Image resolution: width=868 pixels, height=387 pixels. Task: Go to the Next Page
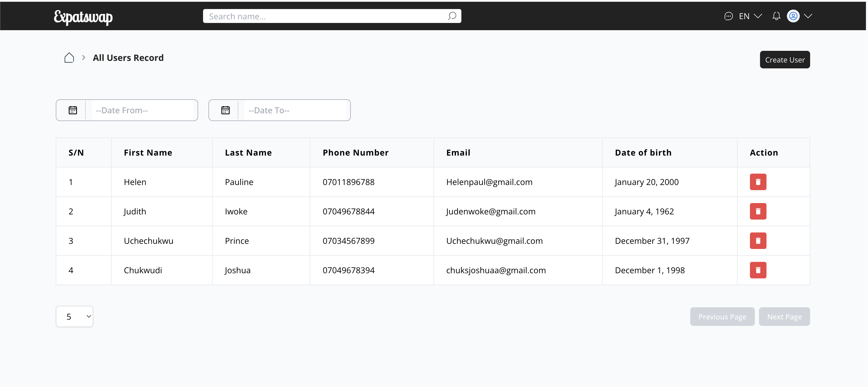click(784, 317)
